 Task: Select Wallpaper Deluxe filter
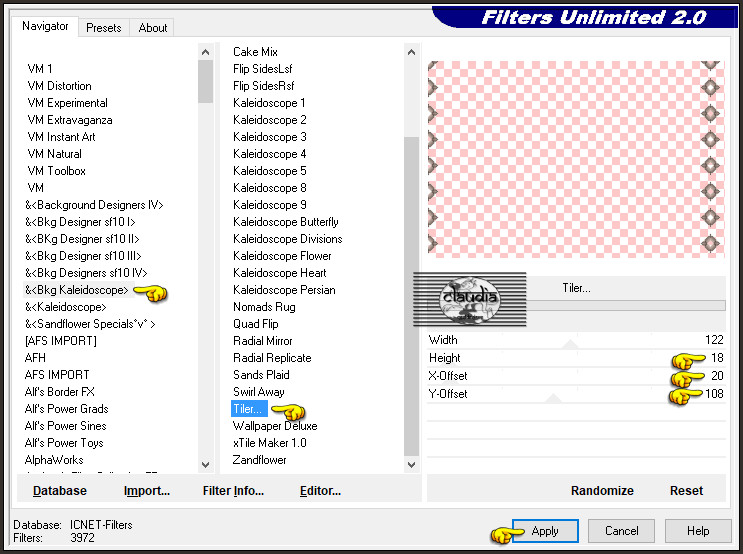[x=275, y=426]
